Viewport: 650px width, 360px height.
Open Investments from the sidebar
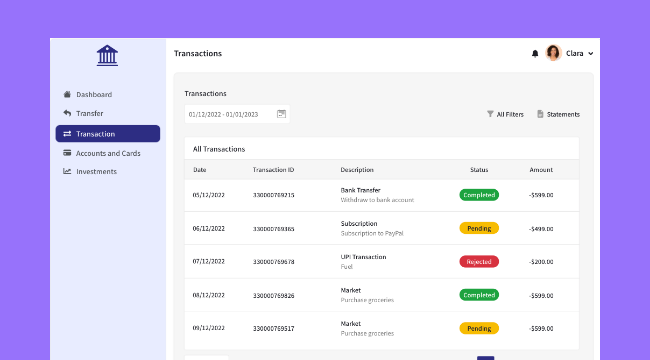click(96, 171)
